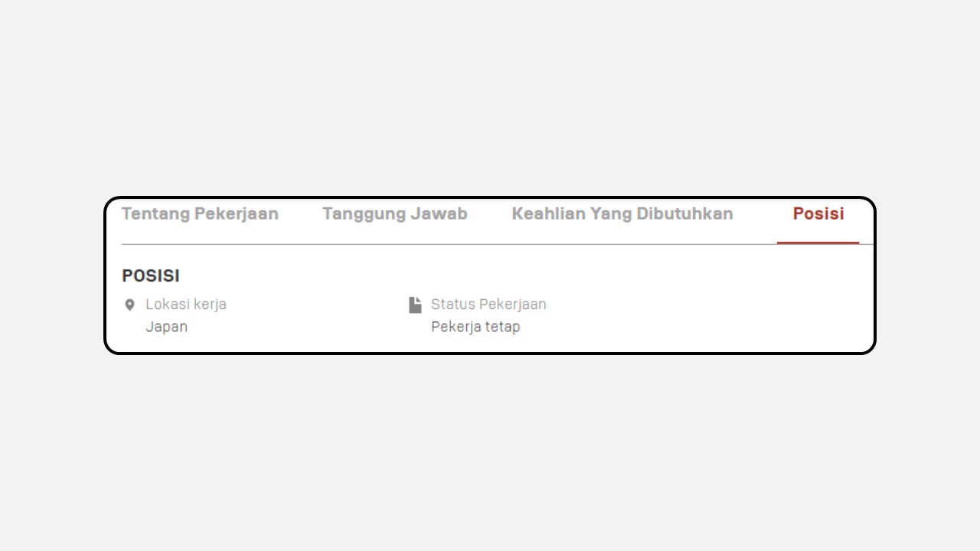
Task: Click the POSISI section heading
Action: pyautogui.click(x=151, y=275)
